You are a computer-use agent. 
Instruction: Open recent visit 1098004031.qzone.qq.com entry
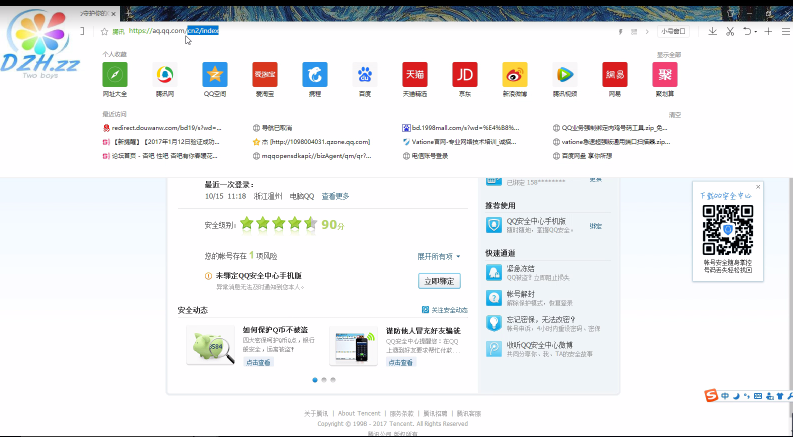(312, 142)
